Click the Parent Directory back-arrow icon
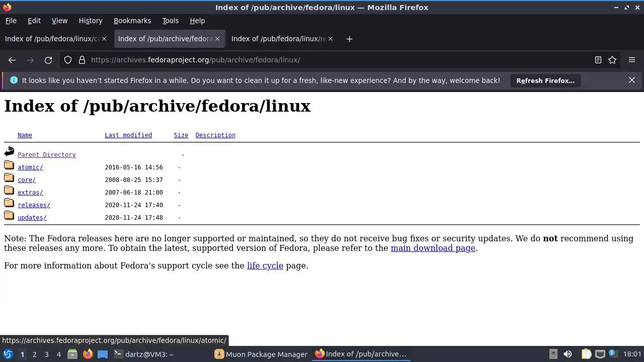Viewport: 644px width, 362px height. pyautogui.click(x=9, y=151)
